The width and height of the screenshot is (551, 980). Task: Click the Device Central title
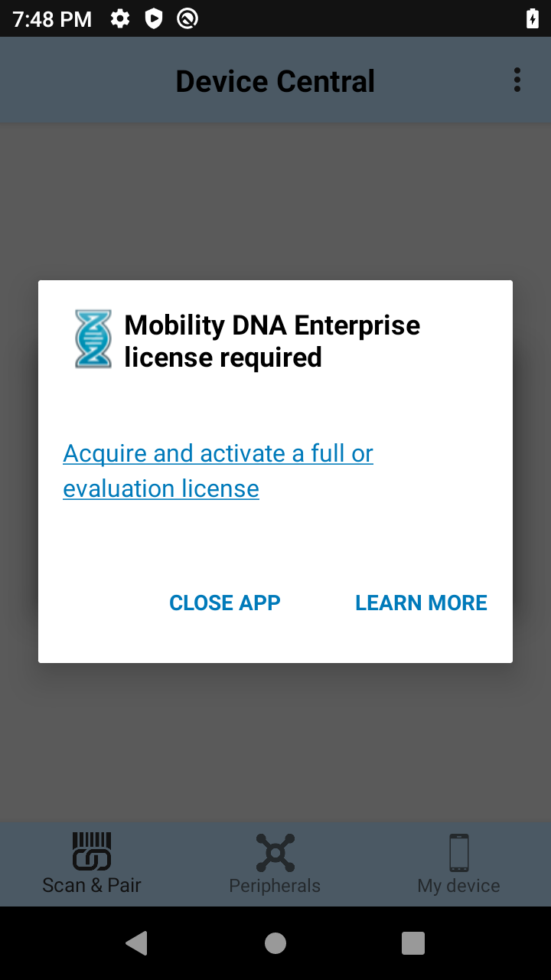pos(275,81)
